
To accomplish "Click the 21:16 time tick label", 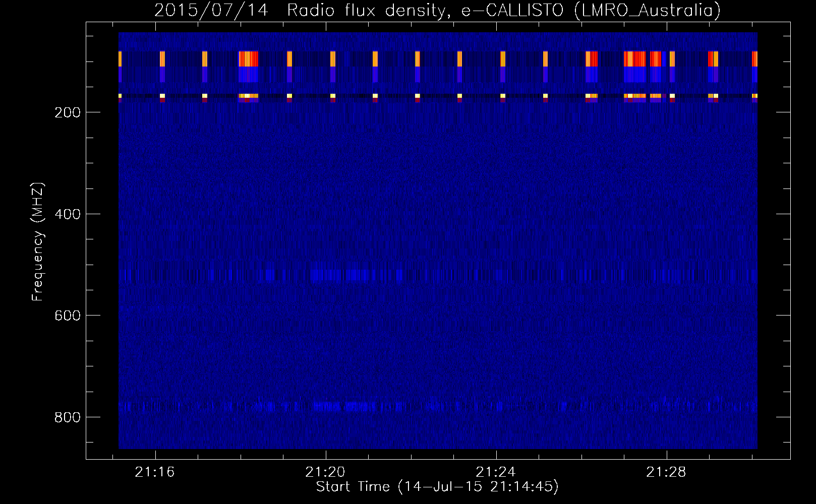I will click(x=155, y=472).
